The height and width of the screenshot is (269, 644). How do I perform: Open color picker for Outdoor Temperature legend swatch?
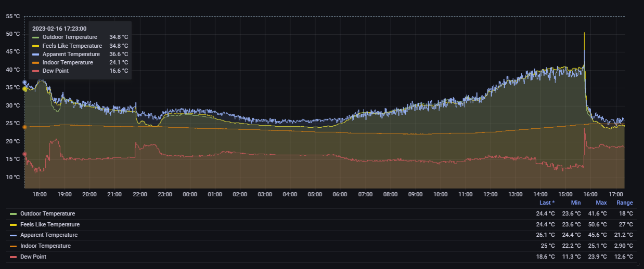tap(14, 214)
